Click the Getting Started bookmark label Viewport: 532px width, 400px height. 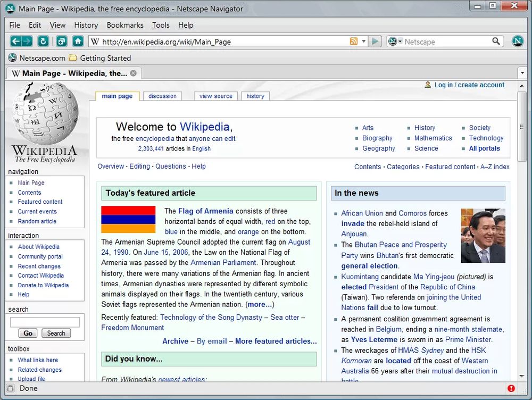point(105,58)
